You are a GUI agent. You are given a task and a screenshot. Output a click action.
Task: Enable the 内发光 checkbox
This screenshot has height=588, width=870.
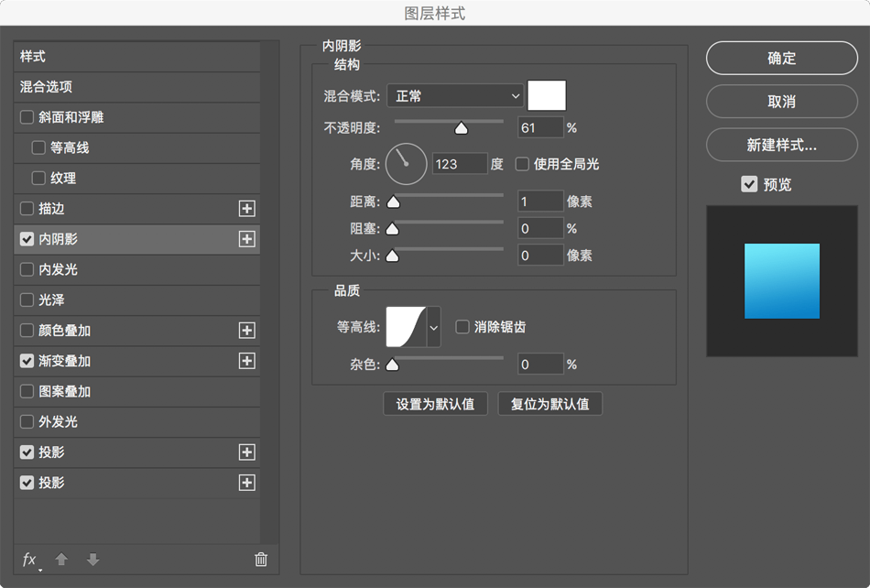pos(27,269)
